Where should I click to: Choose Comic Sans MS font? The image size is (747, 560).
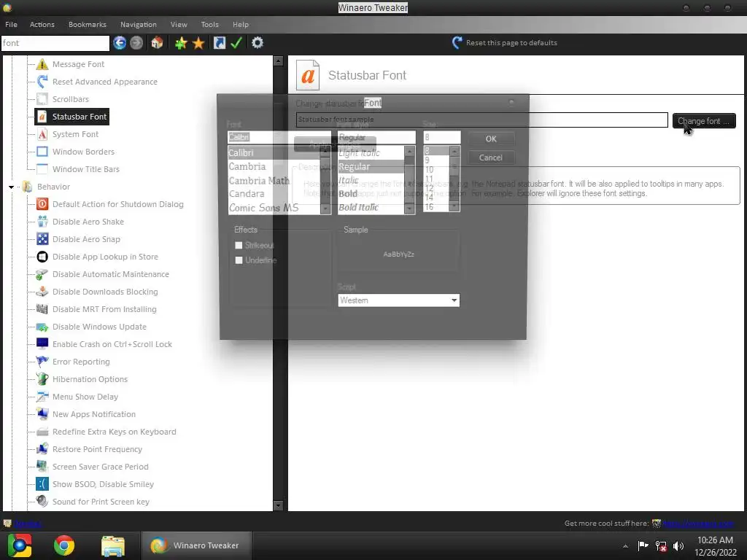(263, 208)
